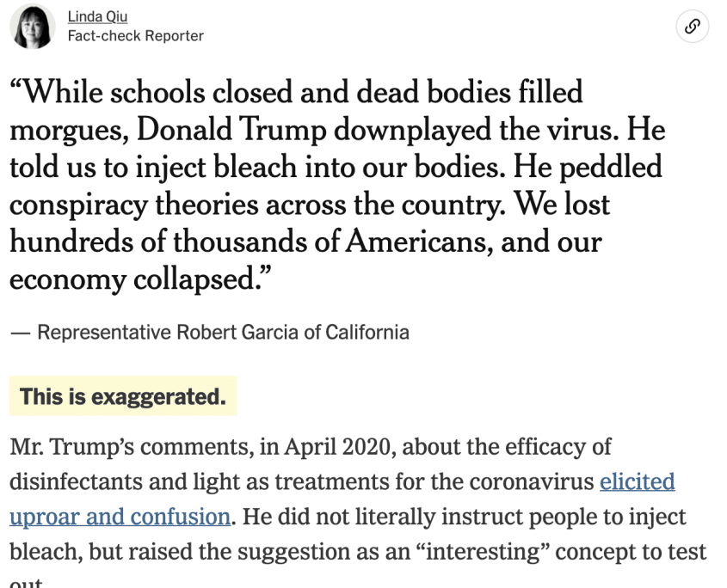Image resolution: width=727 pixels, height=588 pixels.
Task: Click the words 'inject bleach' in the quote
Action: click(216, 168)
